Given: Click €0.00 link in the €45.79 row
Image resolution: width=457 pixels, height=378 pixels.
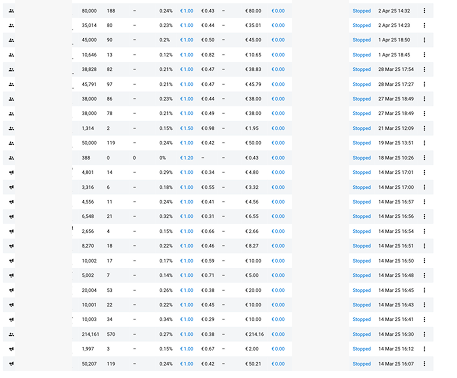Looking at the screenshot, I should [278, 84].
